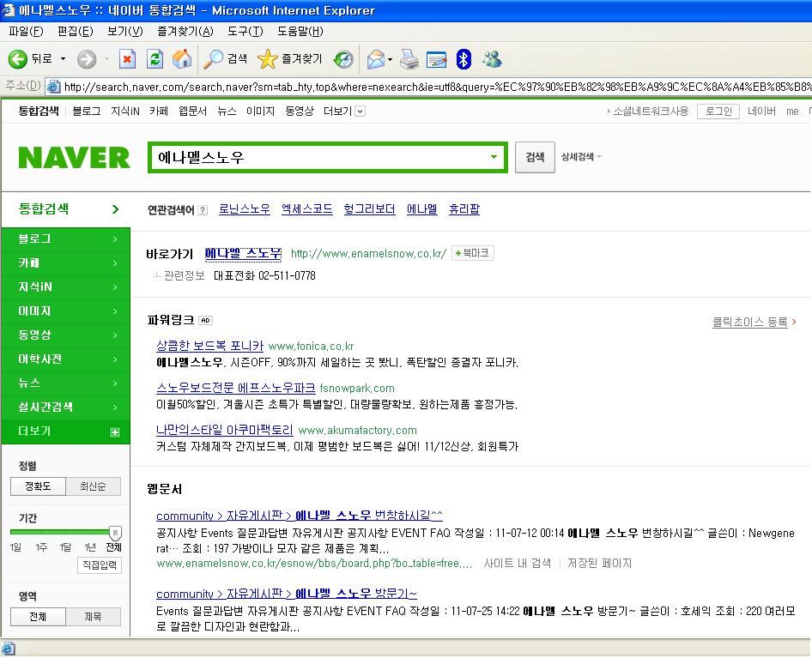Click the 클릭초이스 등록 link
This screenshot has height=658, width=812.
pos(750,323)
